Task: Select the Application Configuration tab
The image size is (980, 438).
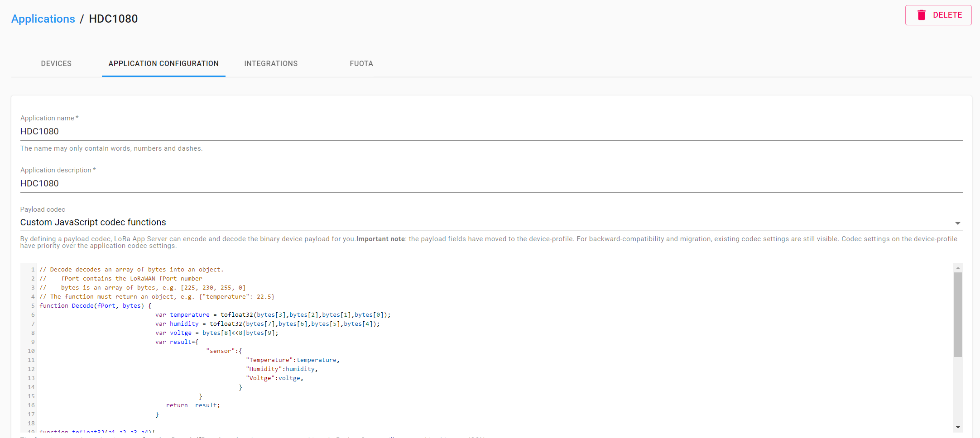Action: click(x=163, y=63)
